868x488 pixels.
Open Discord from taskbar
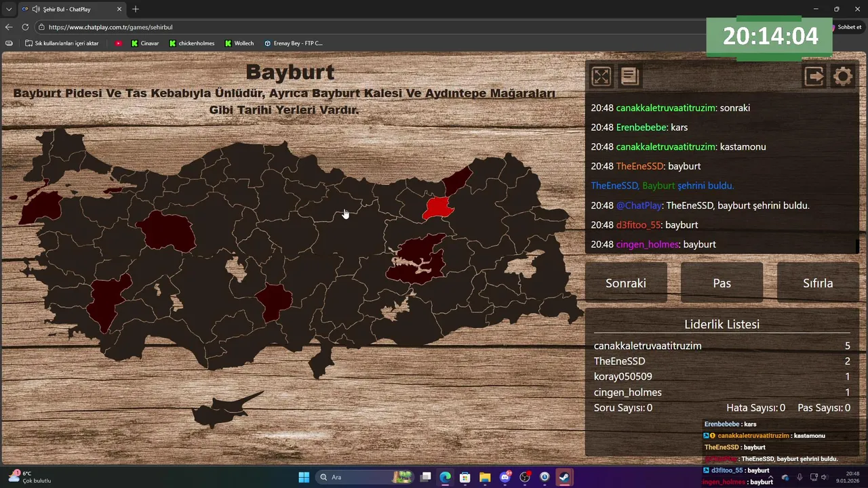click(505, 477)
